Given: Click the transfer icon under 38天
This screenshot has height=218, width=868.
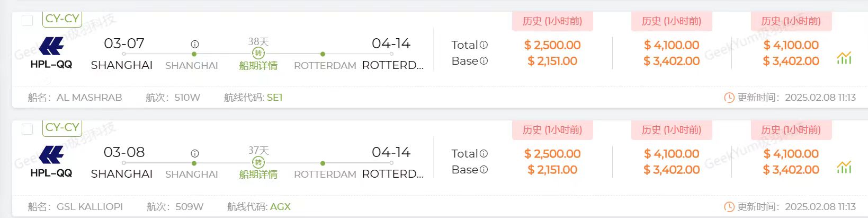Looking at the screenshot, I should tap(258, 53).
